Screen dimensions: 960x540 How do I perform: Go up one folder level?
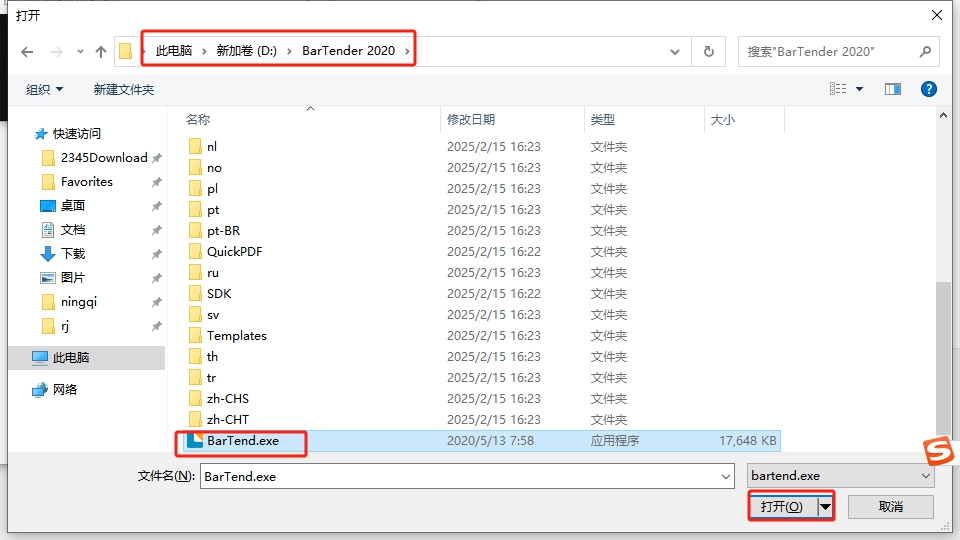point(101,52)
